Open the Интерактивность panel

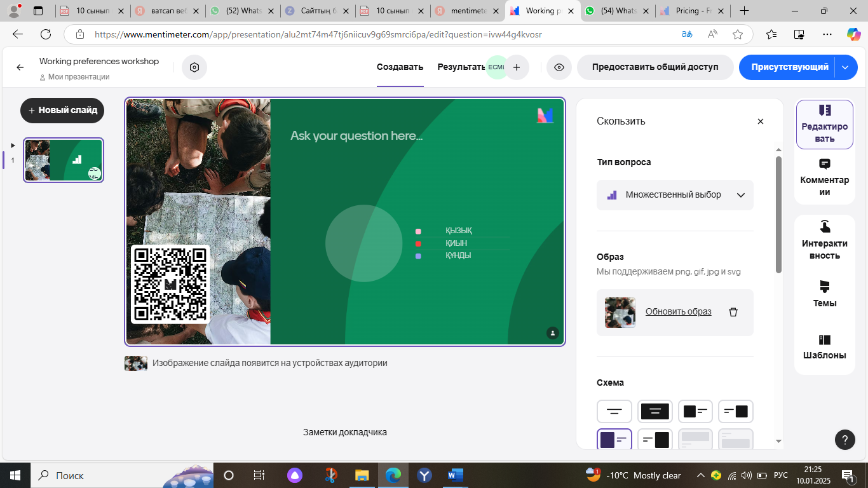click(825, 240)
